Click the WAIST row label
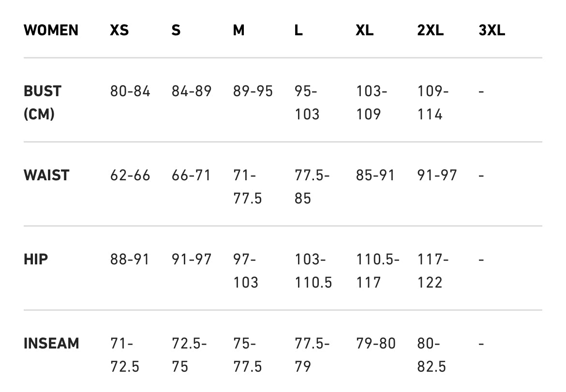Viewport: 566px width, 392px height. click(46, 175)
